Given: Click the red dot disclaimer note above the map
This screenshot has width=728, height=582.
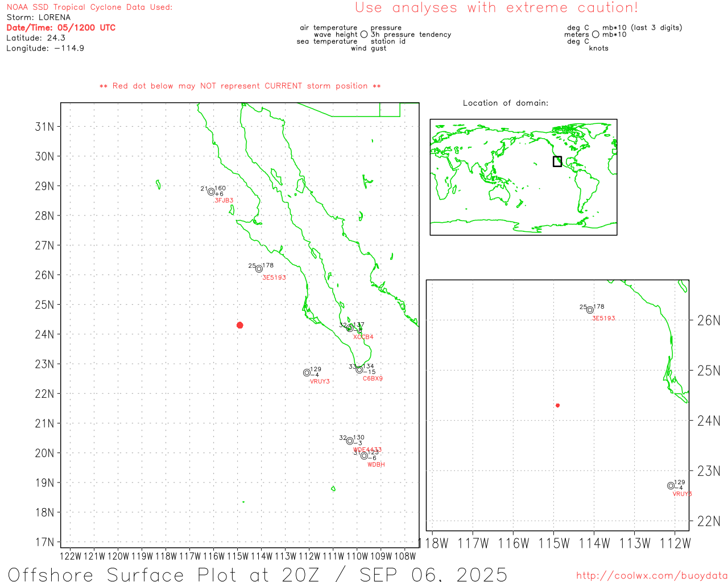Looking at the screenshot, I should [x=240, y=86].
